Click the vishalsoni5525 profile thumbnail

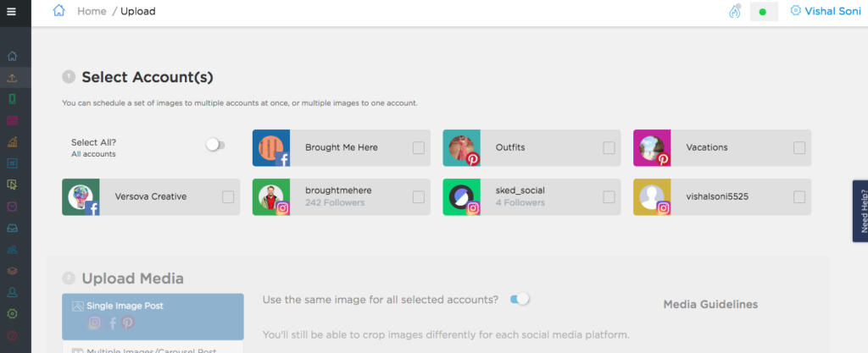[652, 197]
